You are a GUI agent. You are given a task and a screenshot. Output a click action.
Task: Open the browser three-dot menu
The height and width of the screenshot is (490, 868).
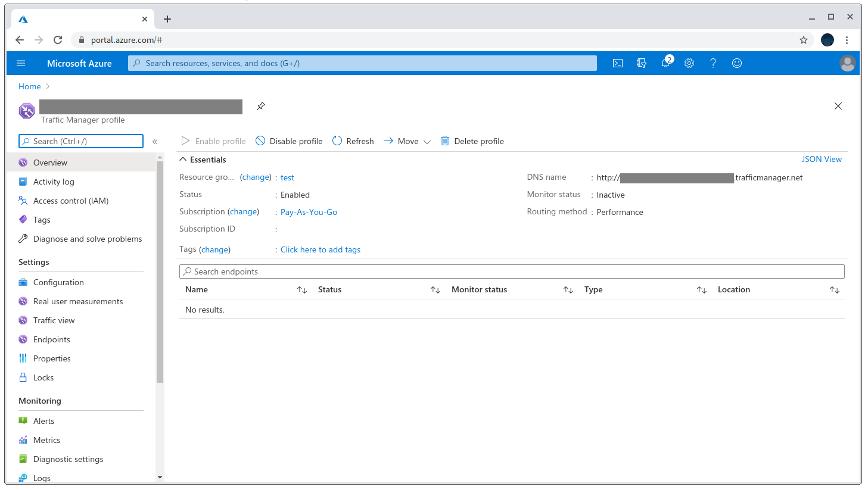pos(847,40)
